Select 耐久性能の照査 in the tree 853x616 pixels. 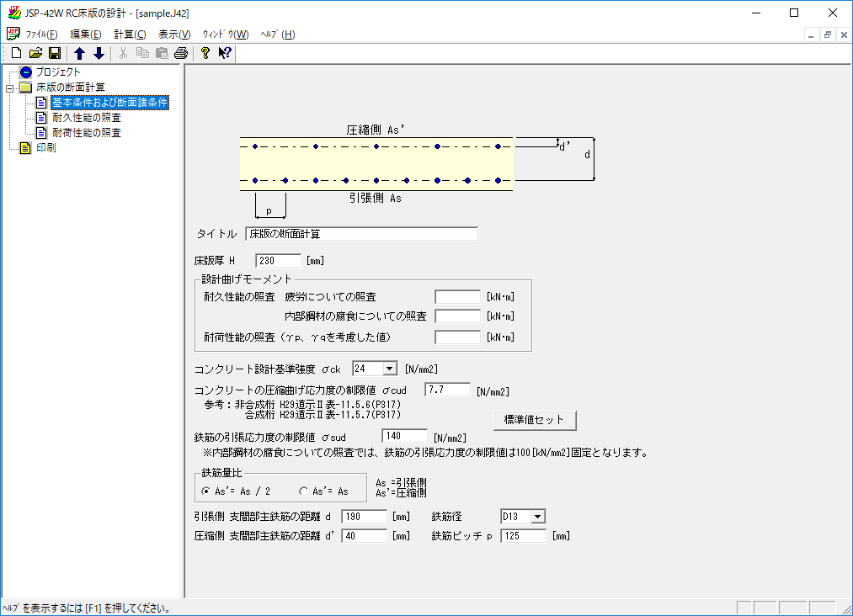(86, 117)
